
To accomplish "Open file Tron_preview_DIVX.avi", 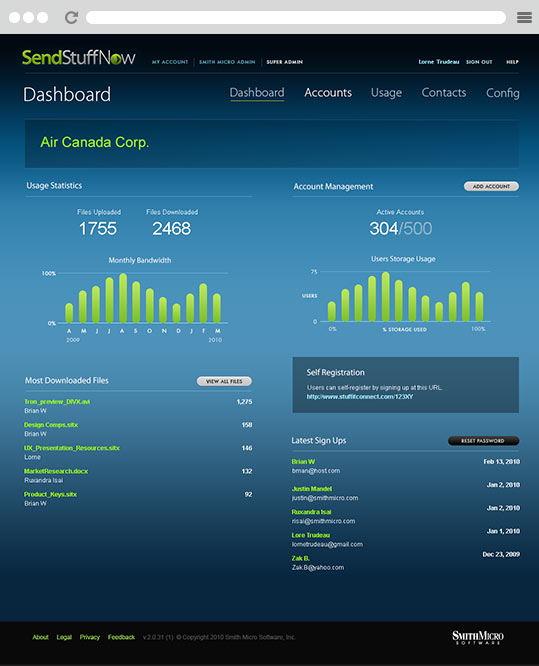I will (57, 402).
